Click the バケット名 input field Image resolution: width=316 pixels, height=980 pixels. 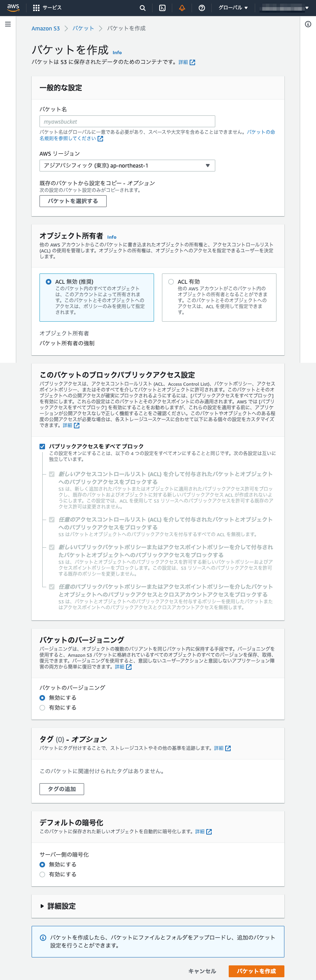click(127, 121)
